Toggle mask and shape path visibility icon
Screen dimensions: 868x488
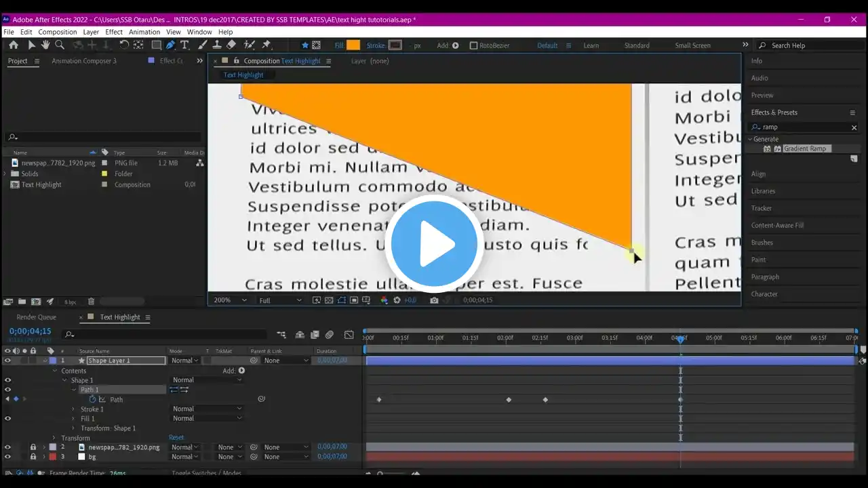pos(341,300)
